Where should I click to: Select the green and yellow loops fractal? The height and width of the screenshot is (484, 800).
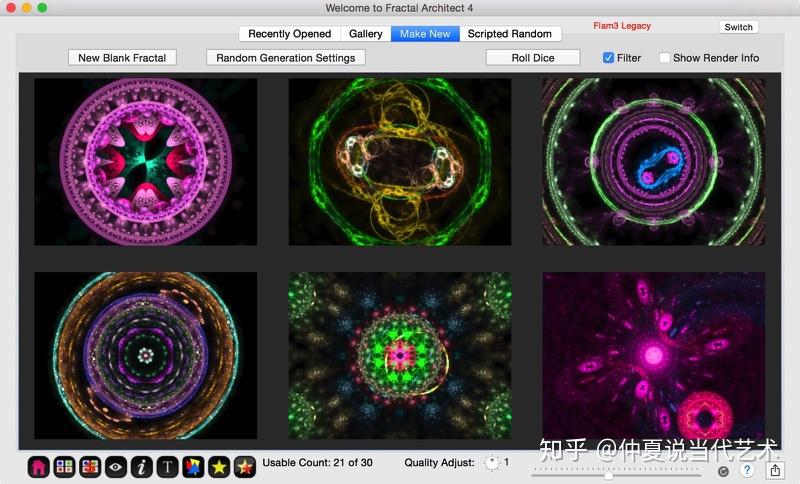tap(399, 162)
